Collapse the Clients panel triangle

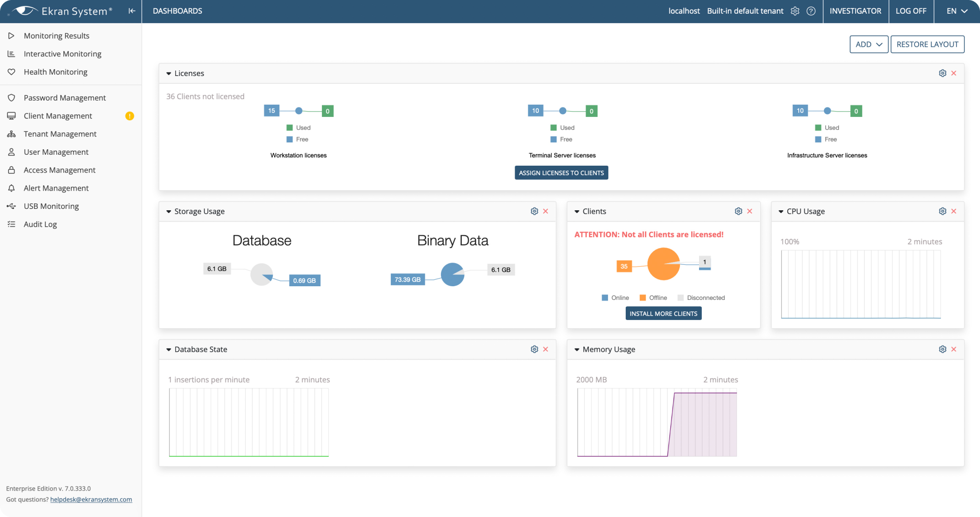pyautogui.click(x=577, y=212)
